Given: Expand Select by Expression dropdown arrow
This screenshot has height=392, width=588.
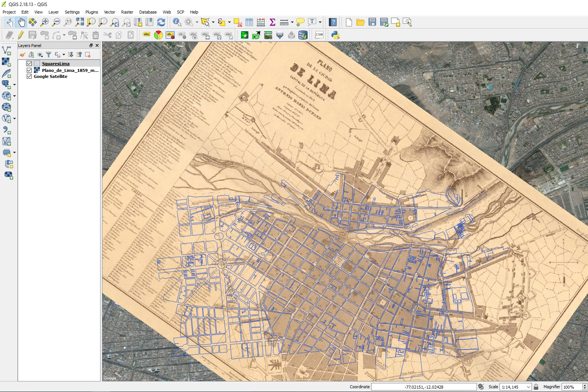Looking at the screenshot, I should pyautogui.click(x=229, y=22).
